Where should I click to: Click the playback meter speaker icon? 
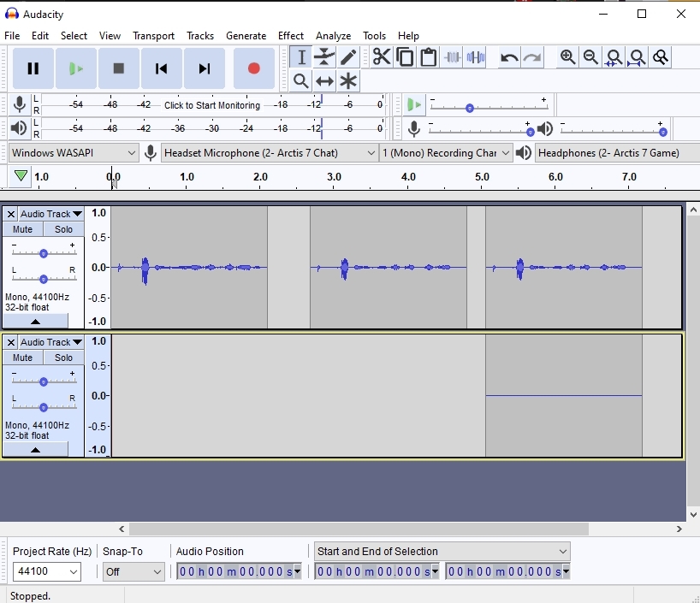(19, 128)
